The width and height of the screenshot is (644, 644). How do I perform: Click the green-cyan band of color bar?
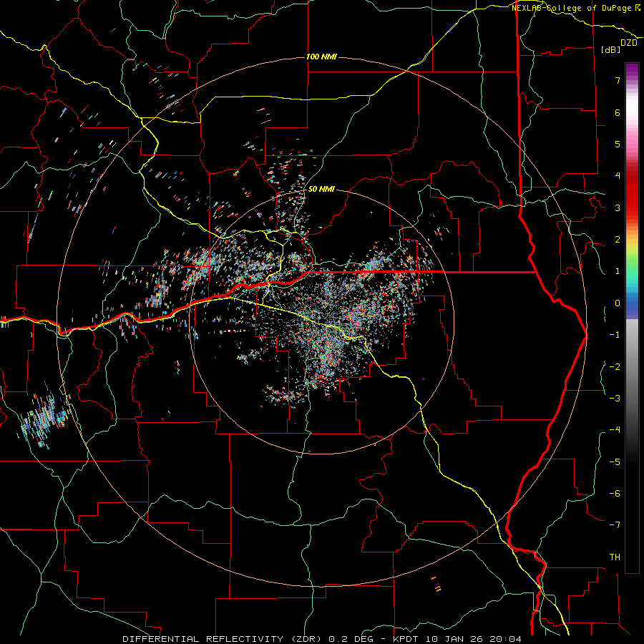point(632,273)
